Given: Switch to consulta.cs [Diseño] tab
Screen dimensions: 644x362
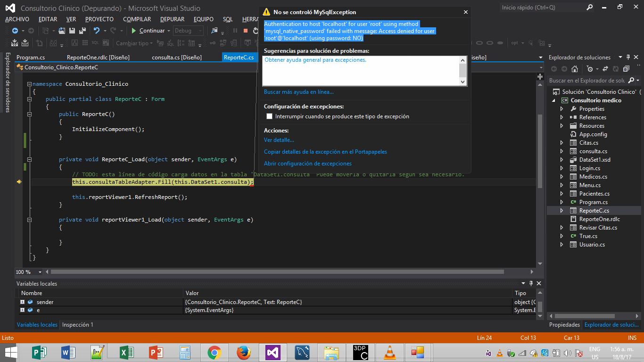Looking at the screenshot, I should pyautogui.click(x=177, y=58).
